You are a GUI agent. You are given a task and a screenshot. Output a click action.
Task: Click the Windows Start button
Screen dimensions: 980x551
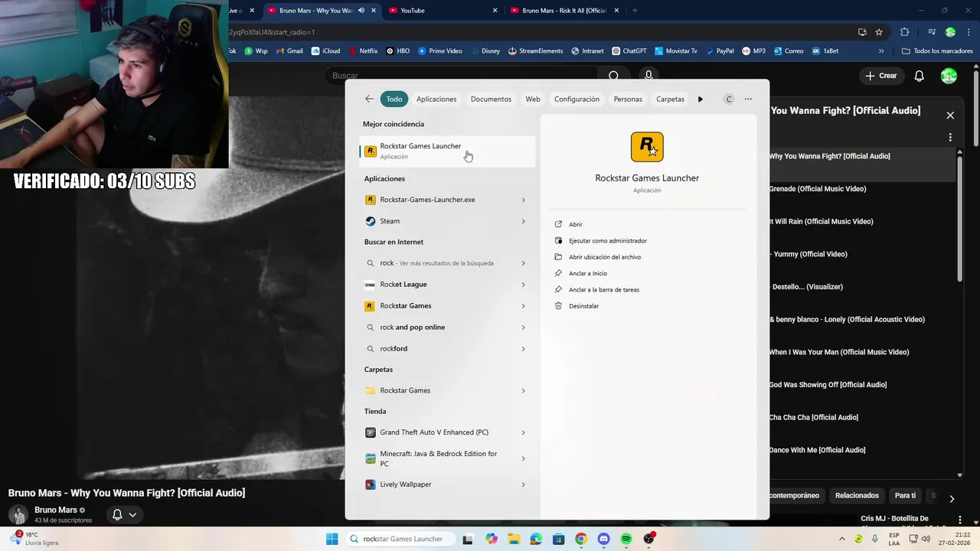pyautogui.click(x=332, y=539)
